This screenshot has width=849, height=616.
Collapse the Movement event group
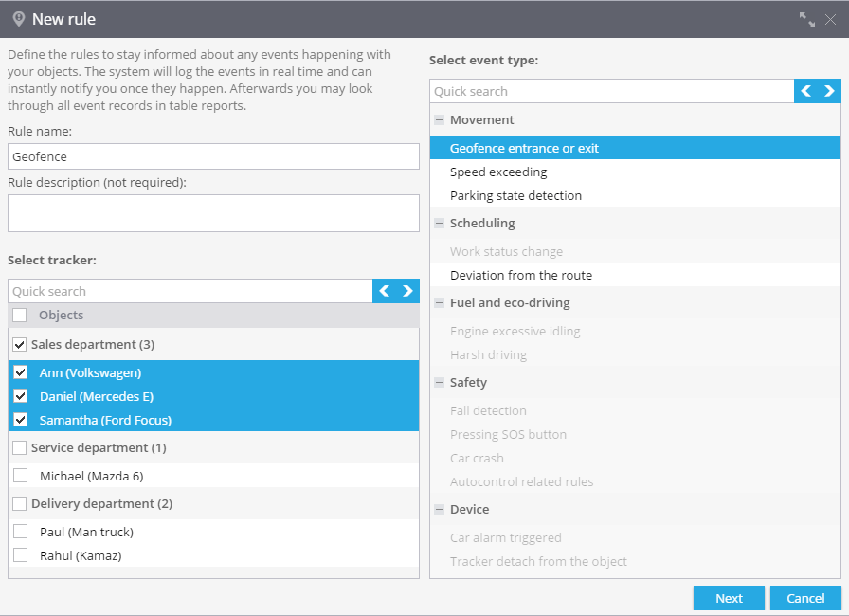point(439,120)
